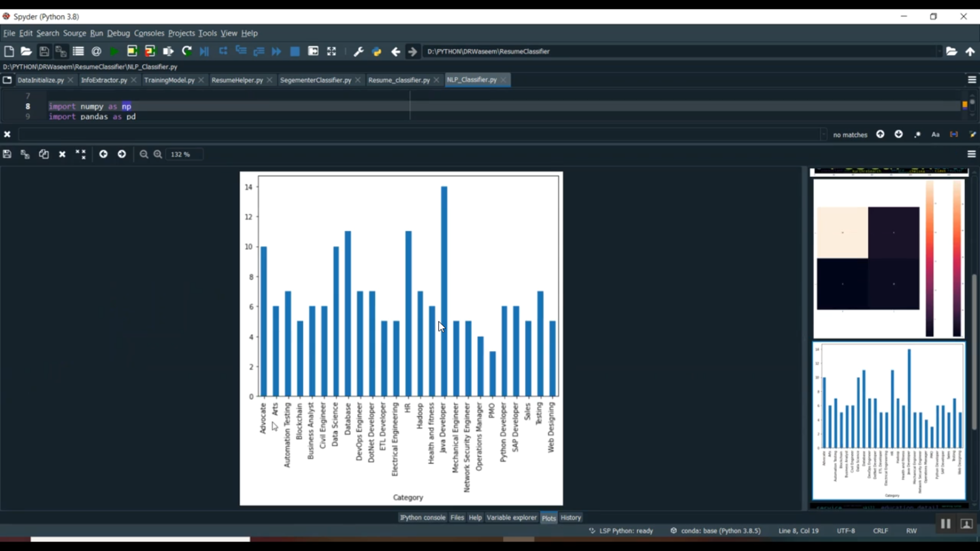Screen dimensions: 980x551
Task: Copy the plot to clipboard
Action: click(44, 154)
